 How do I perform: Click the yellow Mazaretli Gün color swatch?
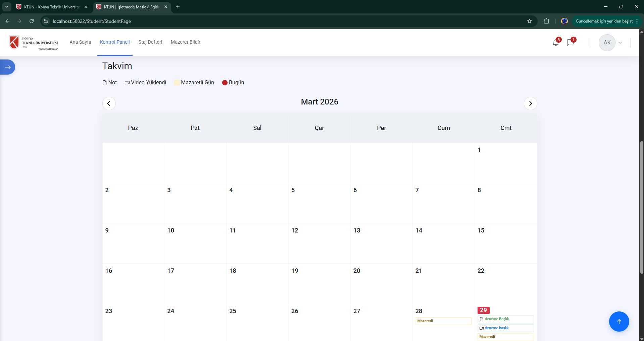(x=177, y=82)
